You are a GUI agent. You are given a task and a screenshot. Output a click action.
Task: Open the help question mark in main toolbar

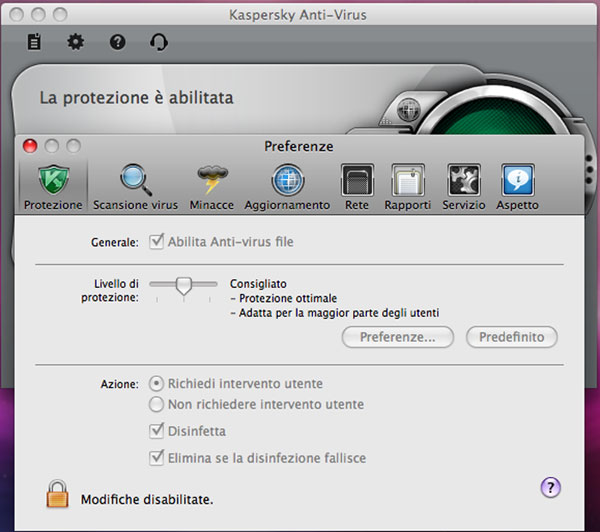[x=117, y=42]
